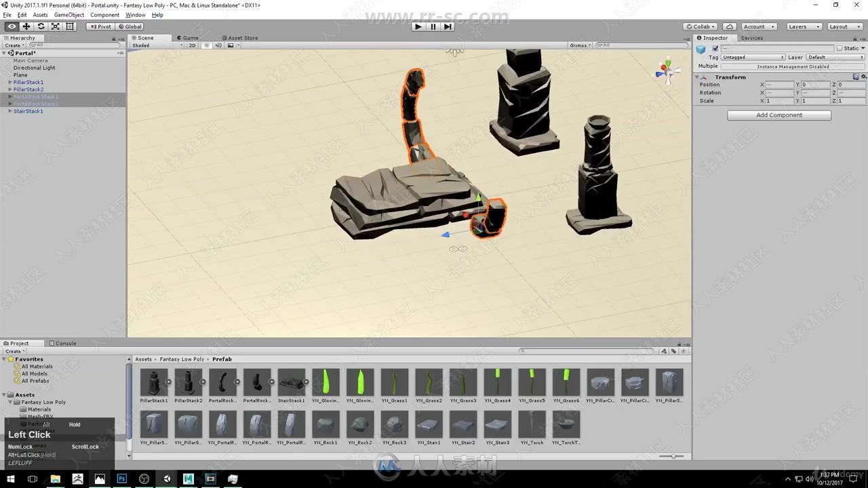Select All Prefabs in Favorites
The height and width of the screenshot is (488, 868).
[x=35, y=381]
